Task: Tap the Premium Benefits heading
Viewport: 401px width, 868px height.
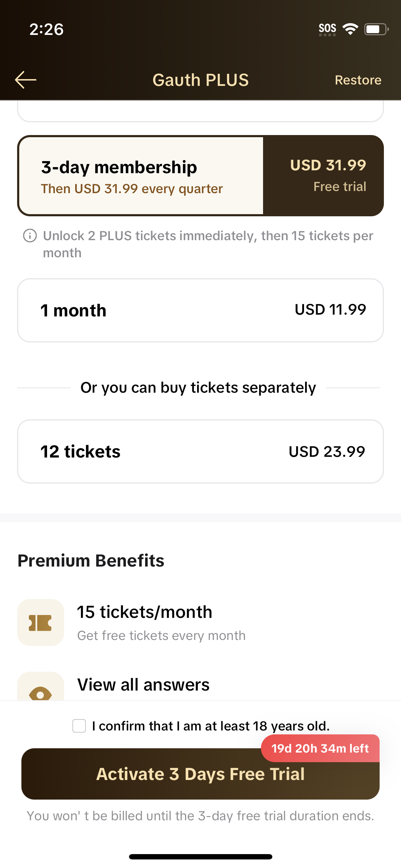Action: click(x=91, y=561)
